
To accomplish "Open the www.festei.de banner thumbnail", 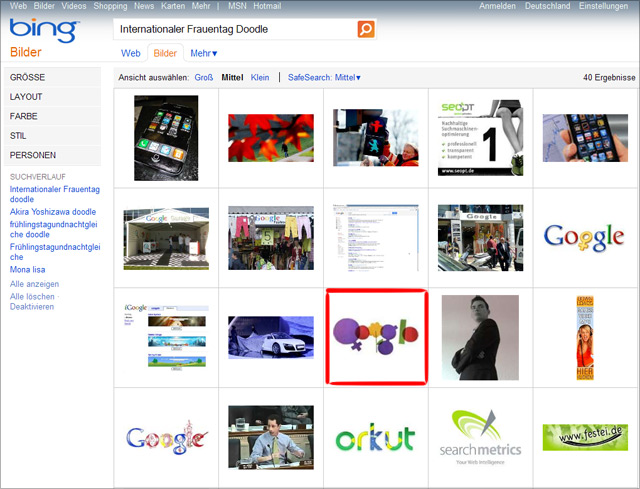I will (585, 437).
